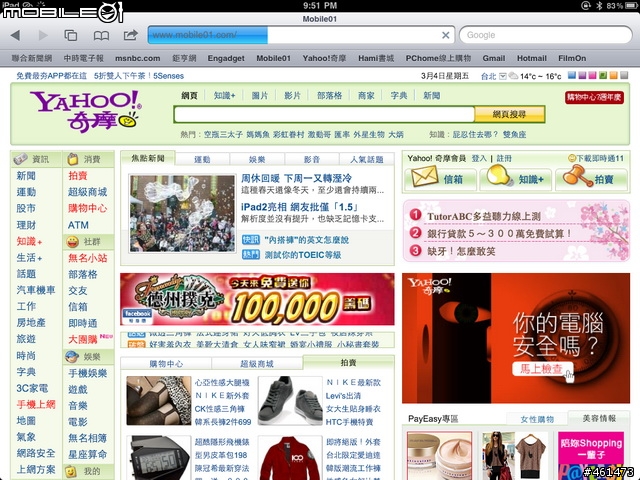Open 股市 in the sidebar

tap(26, 209)
